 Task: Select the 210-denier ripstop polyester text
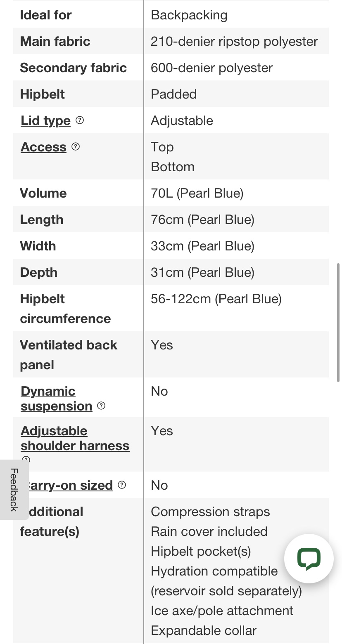tap(234, 41)
